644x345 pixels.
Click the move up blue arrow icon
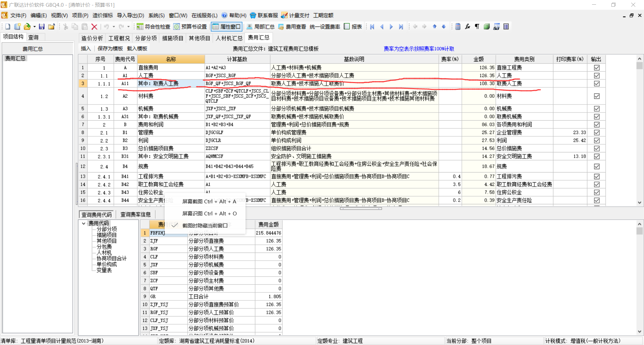(x=434, y=26)
